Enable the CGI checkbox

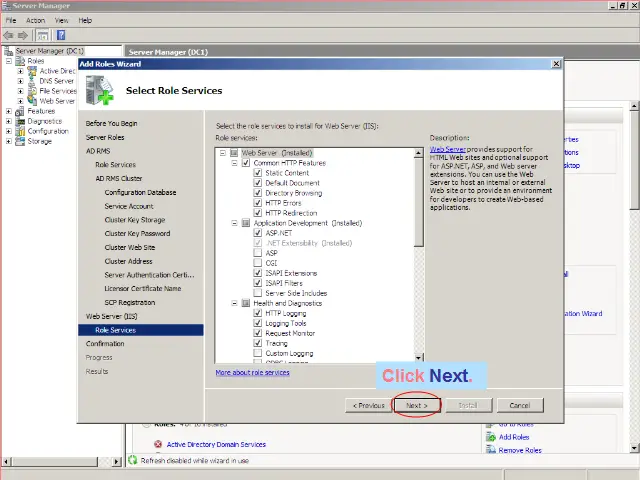coord(258,263)
